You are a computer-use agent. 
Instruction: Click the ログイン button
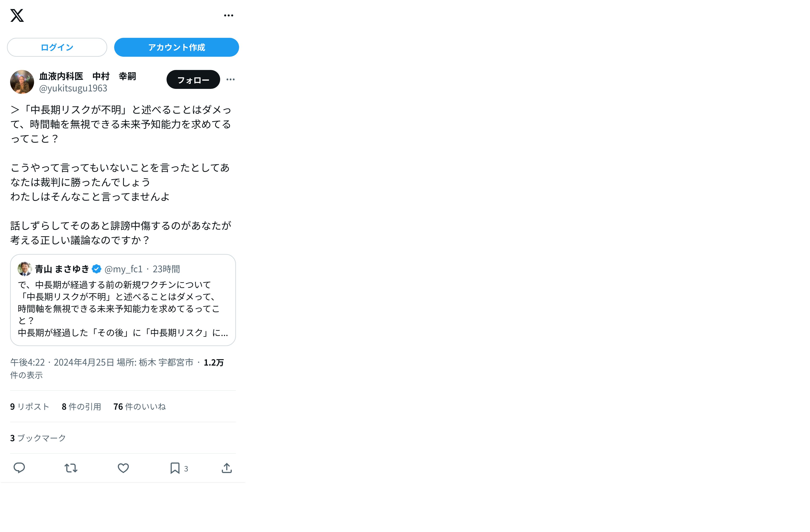coord(57,47)
